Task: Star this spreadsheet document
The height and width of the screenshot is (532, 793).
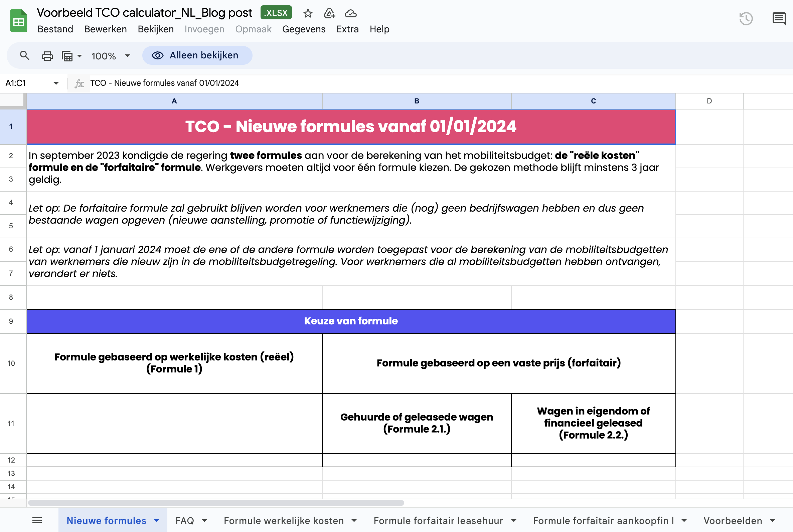Action: 308,13
